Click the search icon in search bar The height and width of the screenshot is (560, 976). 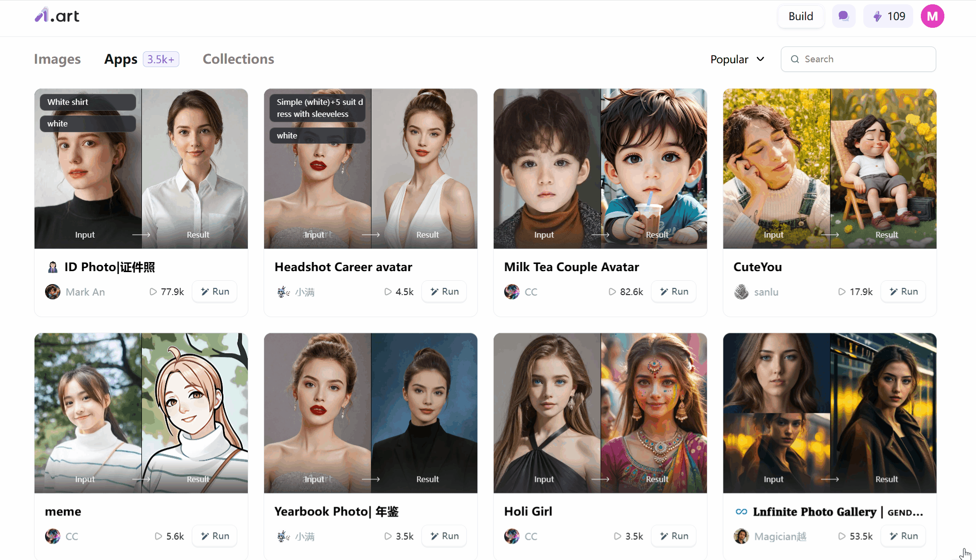795,59
